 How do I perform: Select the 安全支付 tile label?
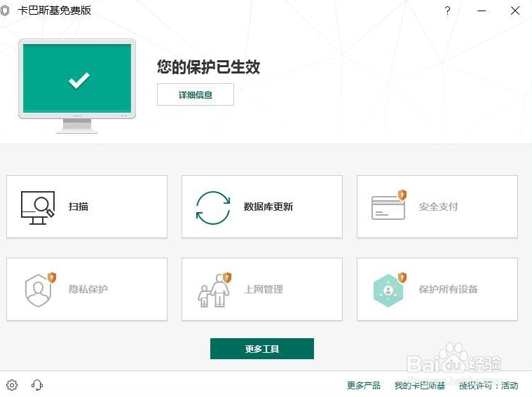[438, 207]
